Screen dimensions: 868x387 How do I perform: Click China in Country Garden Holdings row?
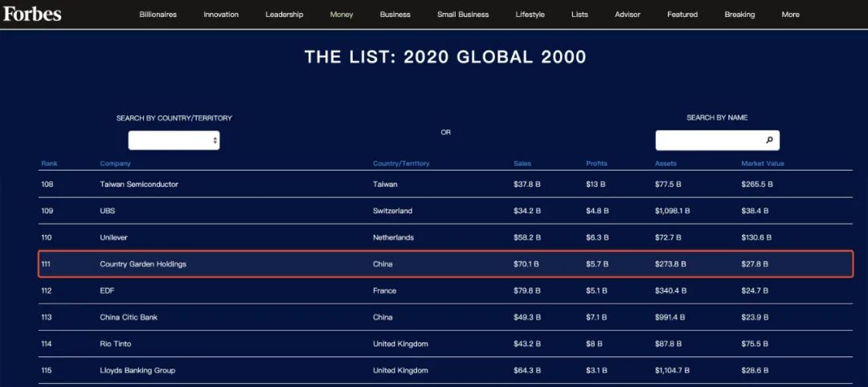point(383,264)
